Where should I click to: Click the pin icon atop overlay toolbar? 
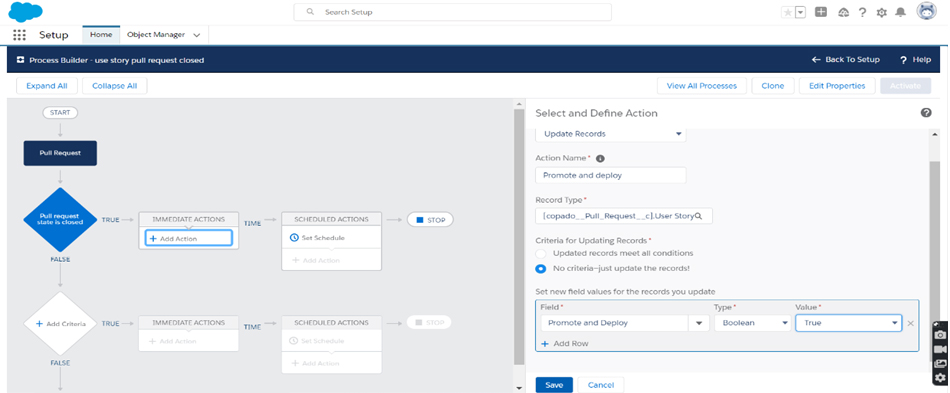[x=936, y=325]
